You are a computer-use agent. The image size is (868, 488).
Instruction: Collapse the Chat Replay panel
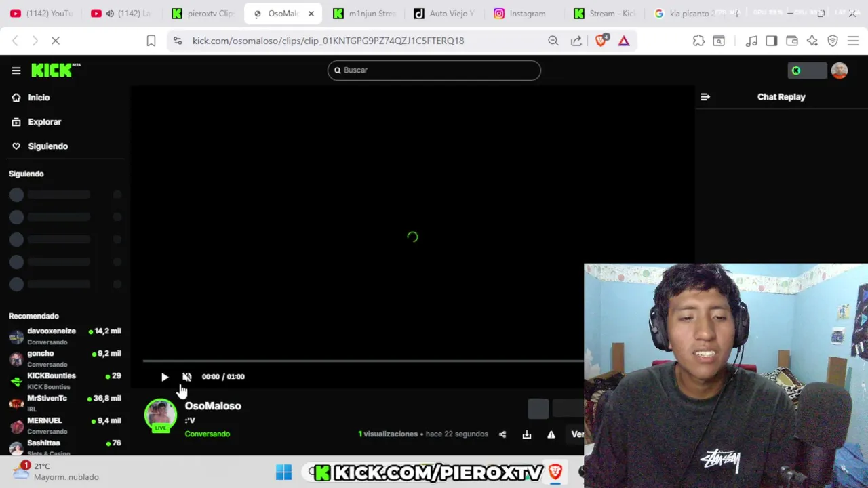[x=705, y=97]
